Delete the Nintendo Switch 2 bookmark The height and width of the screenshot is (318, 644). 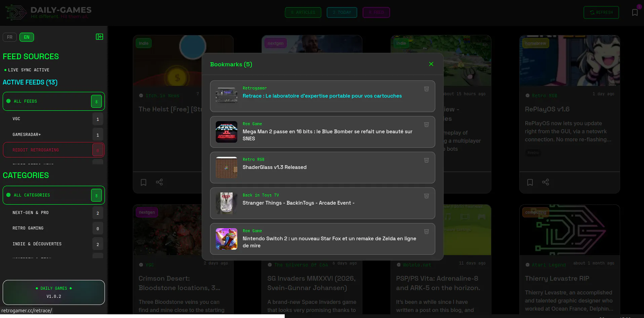(427, 232)
